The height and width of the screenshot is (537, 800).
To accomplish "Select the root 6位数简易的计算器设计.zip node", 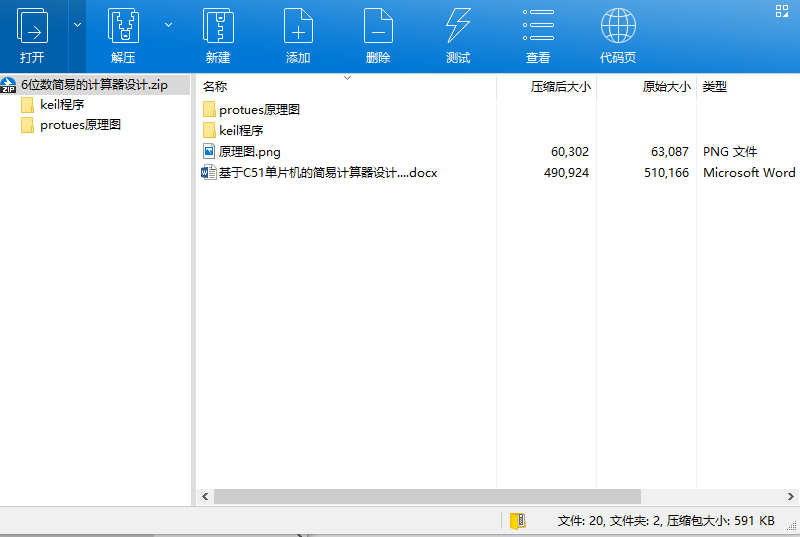I will pos(93,85).
